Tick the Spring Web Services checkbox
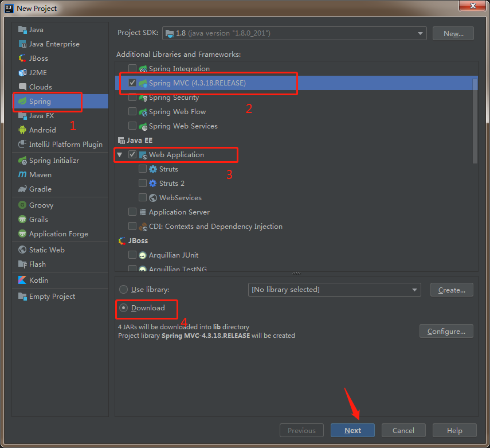This screenshot has height=448, width=490. click(132, 126)
